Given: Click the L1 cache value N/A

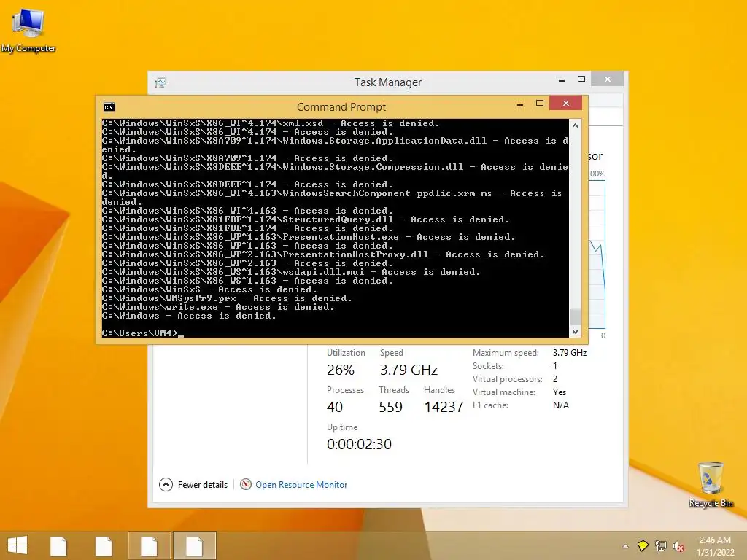Looking at the screenshot, I should 561,405.
